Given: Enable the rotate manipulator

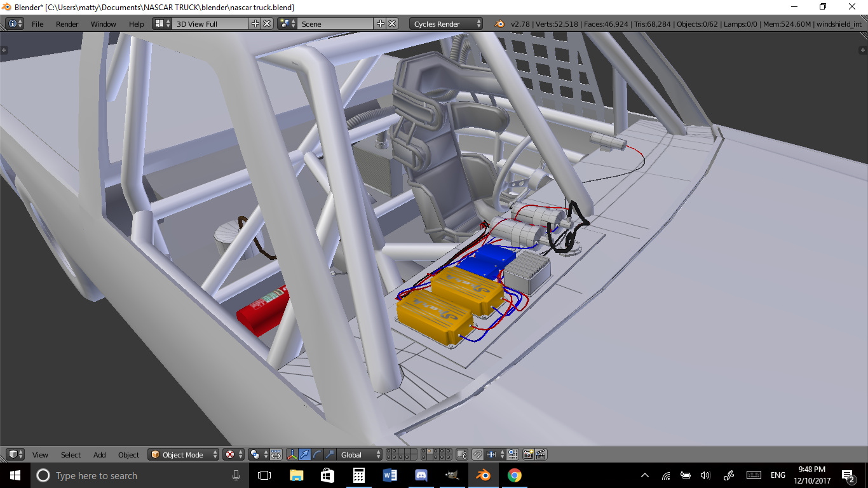Looking at the screenshot, I should tap(318, 454).
